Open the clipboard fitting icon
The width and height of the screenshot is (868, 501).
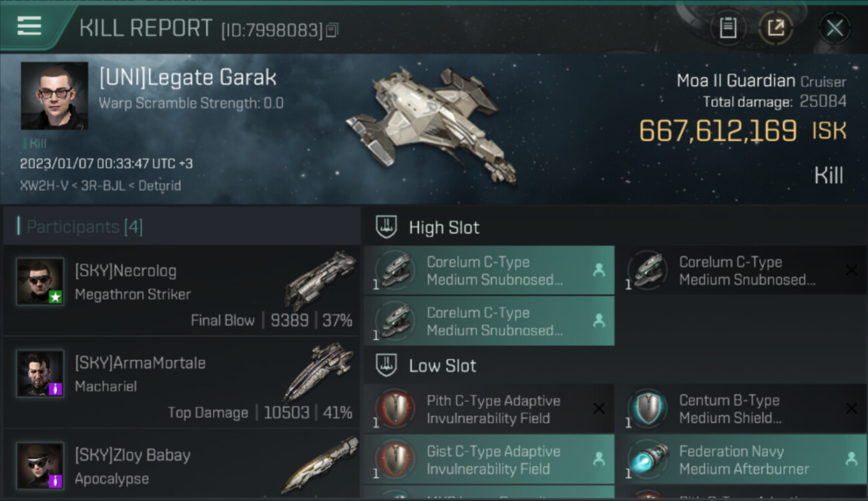point(728,28)
